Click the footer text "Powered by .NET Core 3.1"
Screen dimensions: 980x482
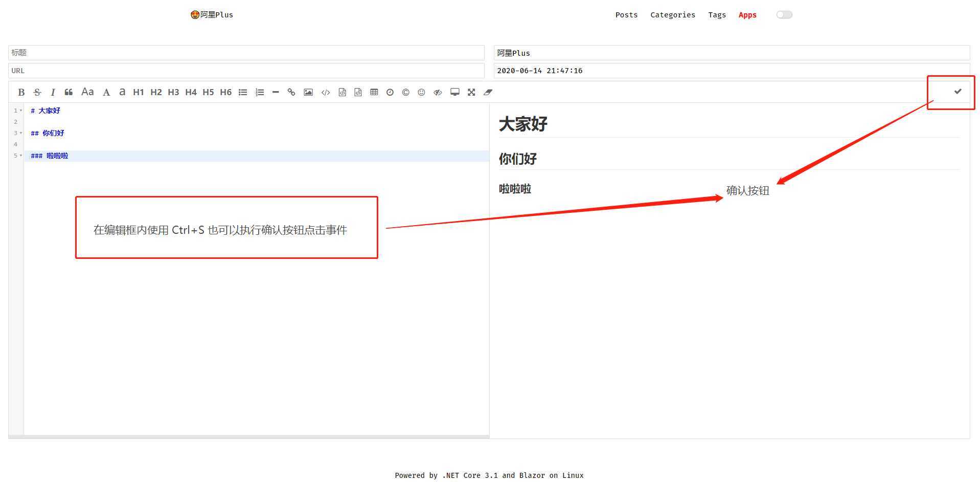click(446, 475)
